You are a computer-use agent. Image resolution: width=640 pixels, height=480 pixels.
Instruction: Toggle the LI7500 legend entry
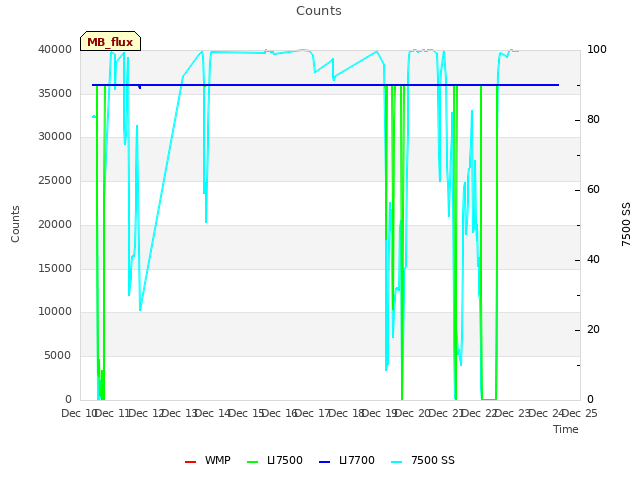[x=275, y=460]
